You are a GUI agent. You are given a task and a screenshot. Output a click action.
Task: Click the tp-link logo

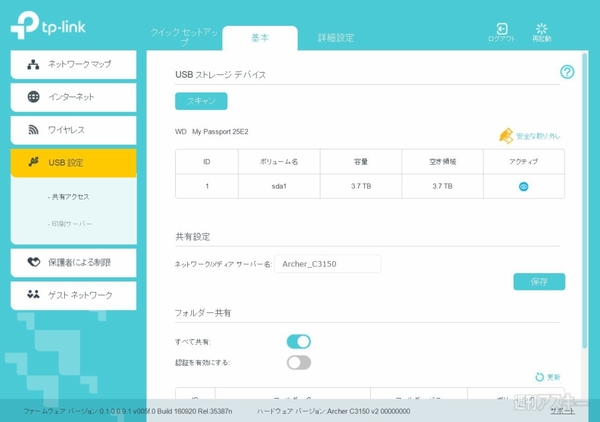coord(48,25)
